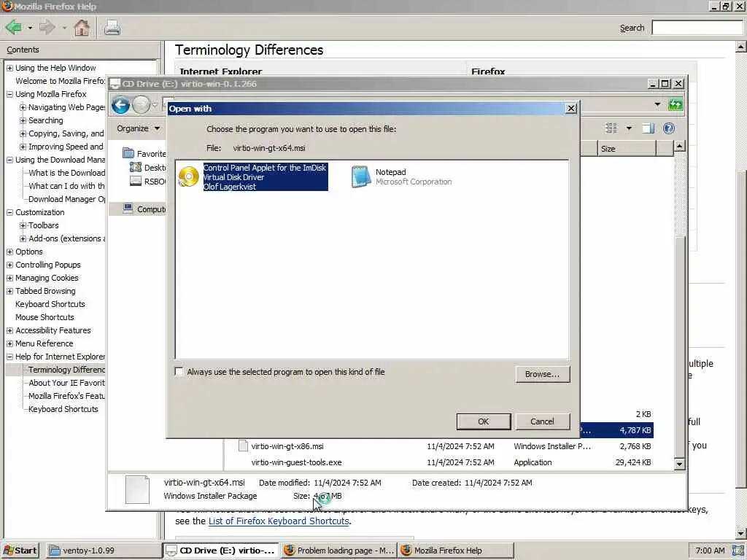
Task: Open the Organize dropdown menu in Explorer
Action: tap(138, 128)
